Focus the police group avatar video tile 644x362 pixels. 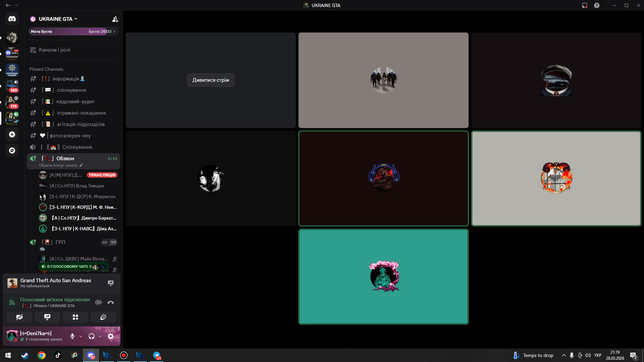tap(383, 80)
